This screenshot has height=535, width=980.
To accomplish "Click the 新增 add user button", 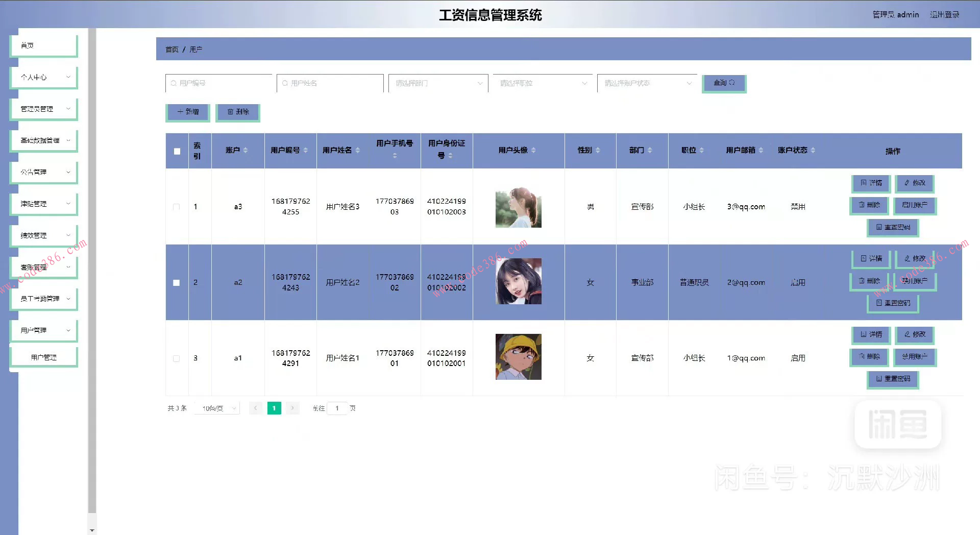I will (x=188, y=112).
